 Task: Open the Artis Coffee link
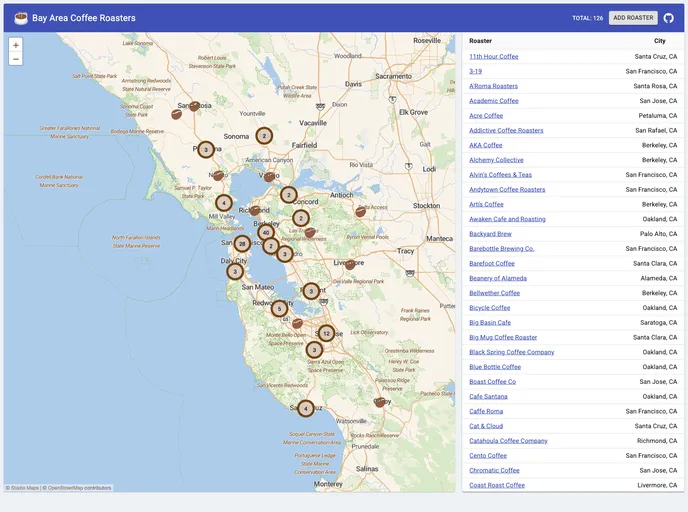pyautogui.click(x=486, y=204)
